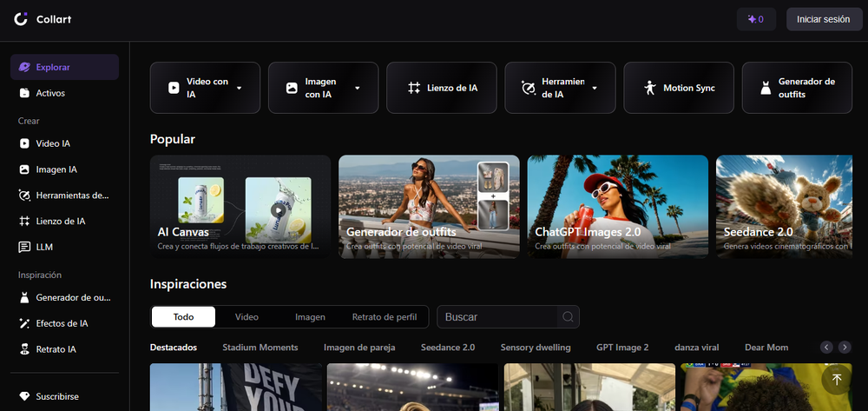
Task: Open Imagen IA in the sidebar
Action: click(64, 169)
